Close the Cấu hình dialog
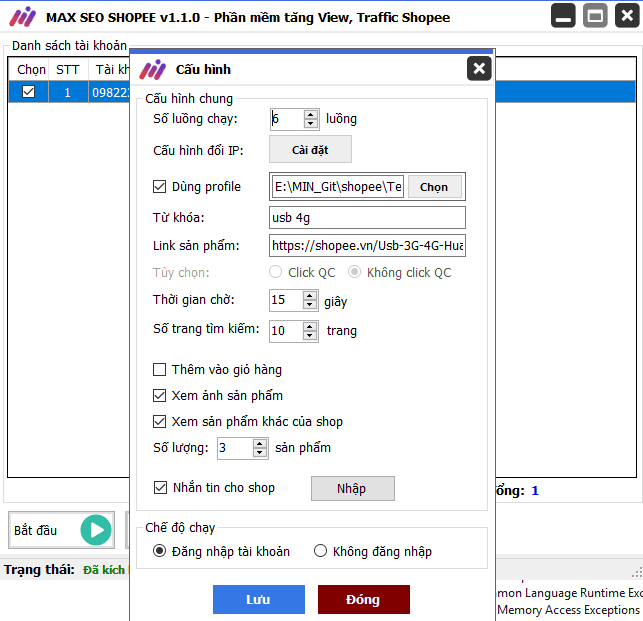 479,68
